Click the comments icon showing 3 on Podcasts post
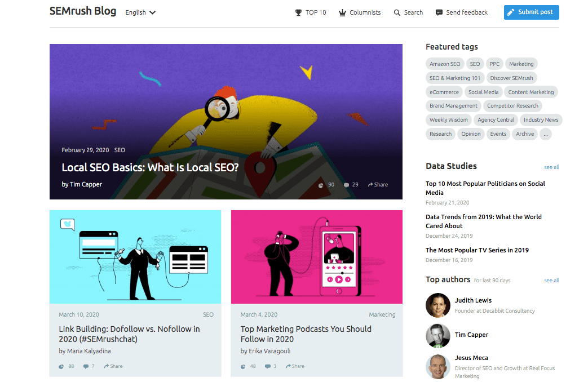This screenshot has width=588, height=382. click(x=268, y=366)
